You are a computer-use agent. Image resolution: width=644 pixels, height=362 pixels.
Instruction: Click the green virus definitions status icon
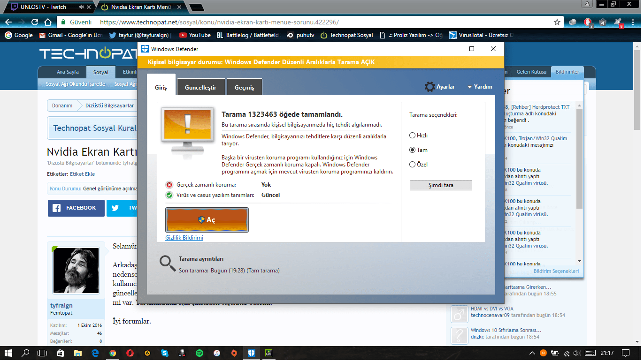coord(169,195)
